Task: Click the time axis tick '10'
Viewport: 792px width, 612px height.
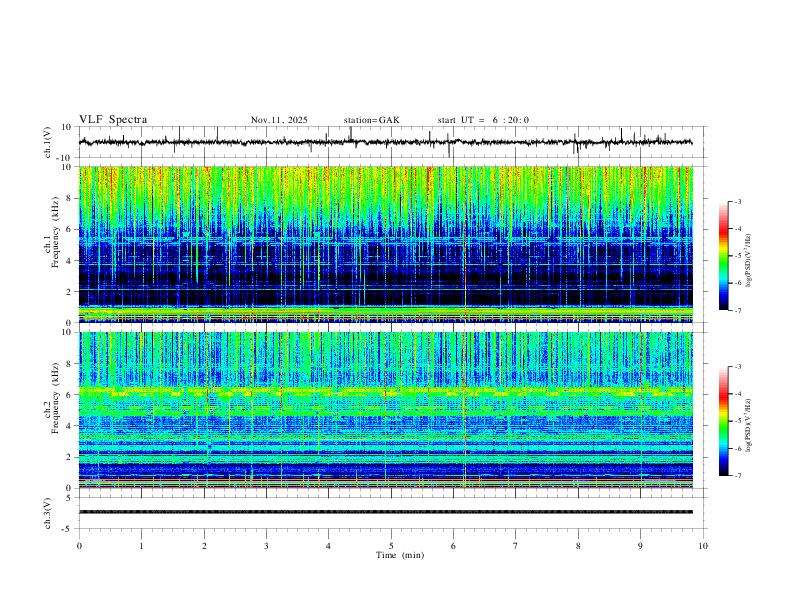Action: [x=703, y=546]
